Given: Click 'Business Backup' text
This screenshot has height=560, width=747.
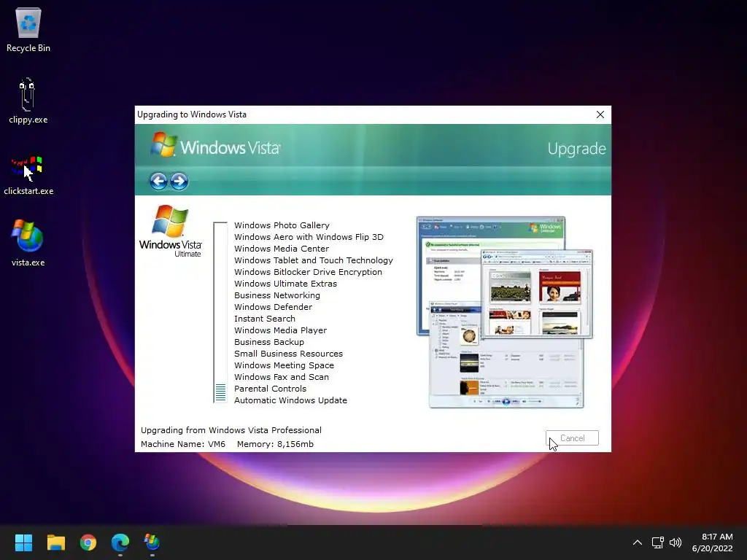Looking at the screenshot, I should click(x=268, y=342).
